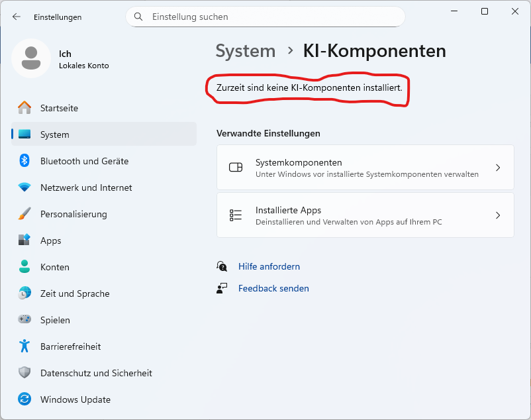This screenshot has width=531, height=420.
Task: Open the Apps settings category
Action: coord(104,240)
